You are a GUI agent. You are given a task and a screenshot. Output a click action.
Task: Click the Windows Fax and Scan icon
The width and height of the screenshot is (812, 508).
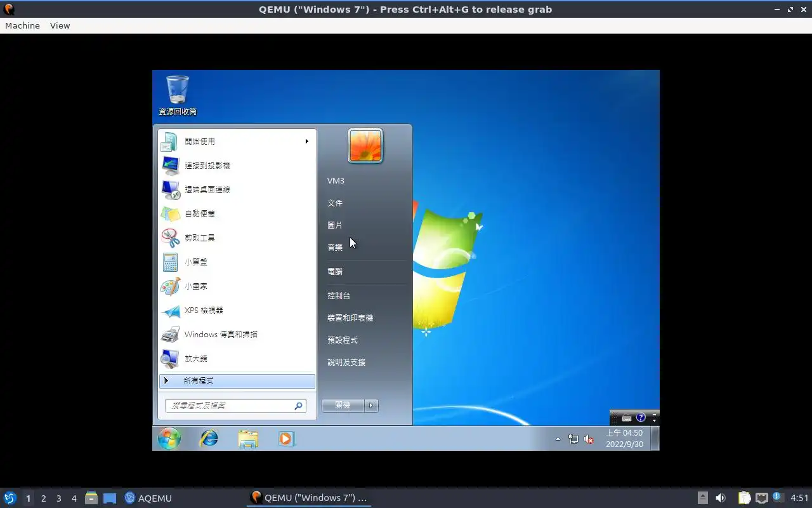[x=169, y=334]
